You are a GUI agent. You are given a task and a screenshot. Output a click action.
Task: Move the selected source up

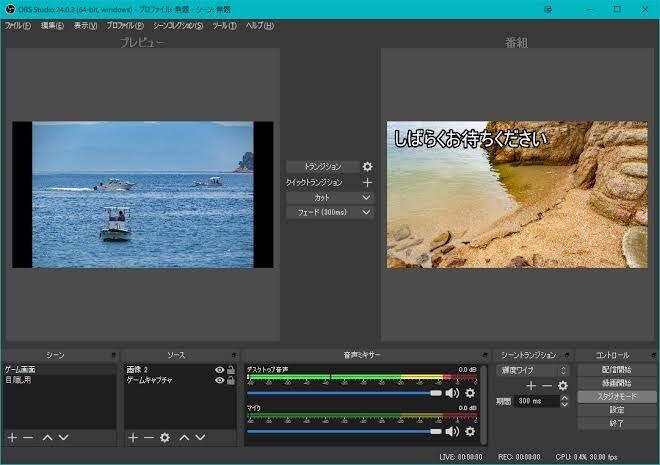pos(184,438)
